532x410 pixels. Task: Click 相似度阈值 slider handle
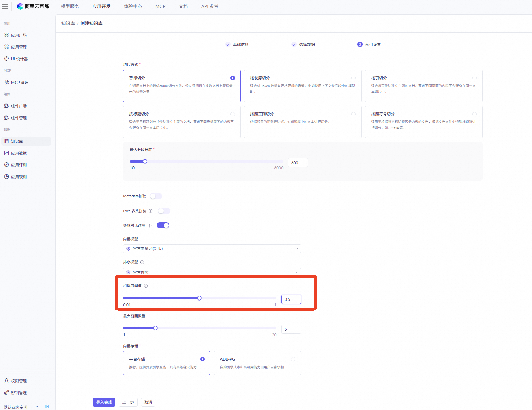point(199,298)
